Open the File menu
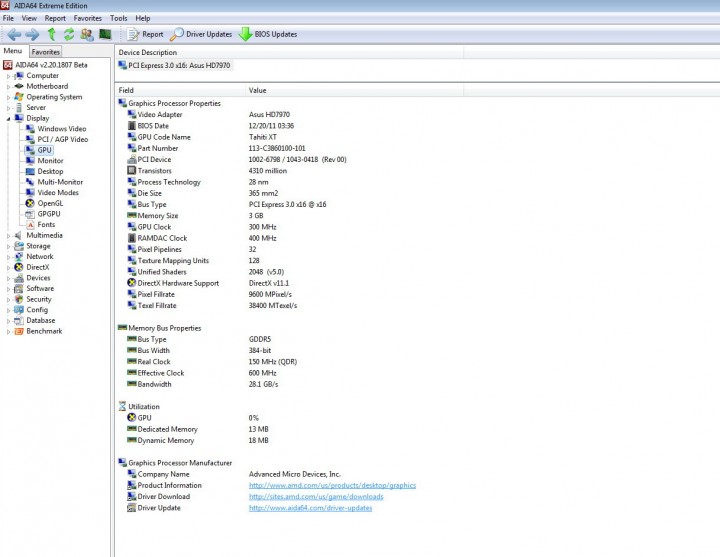 coord(8,18)
